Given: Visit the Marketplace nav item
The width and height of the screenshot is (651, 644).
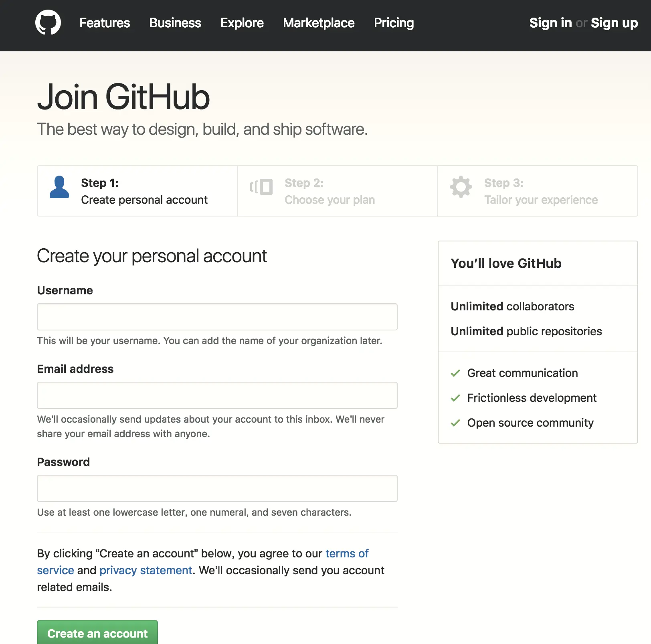Looking at the screenshot, I should [319, 23].
